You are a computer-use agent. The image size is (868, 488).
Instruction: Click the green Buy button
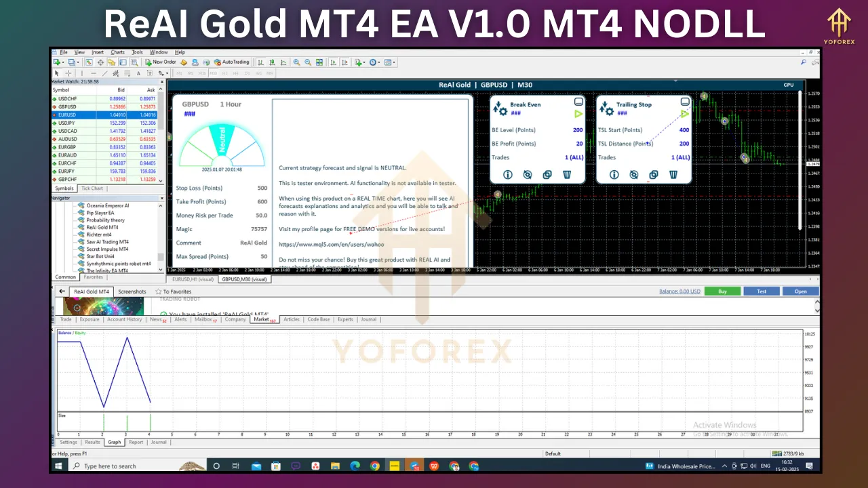point(722,291)
